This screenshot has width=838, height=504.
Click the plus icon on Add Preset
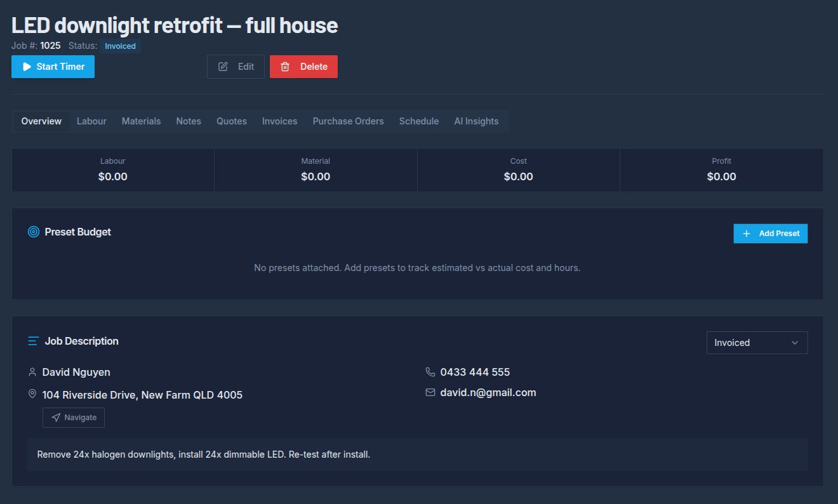[x=747, y=234]
